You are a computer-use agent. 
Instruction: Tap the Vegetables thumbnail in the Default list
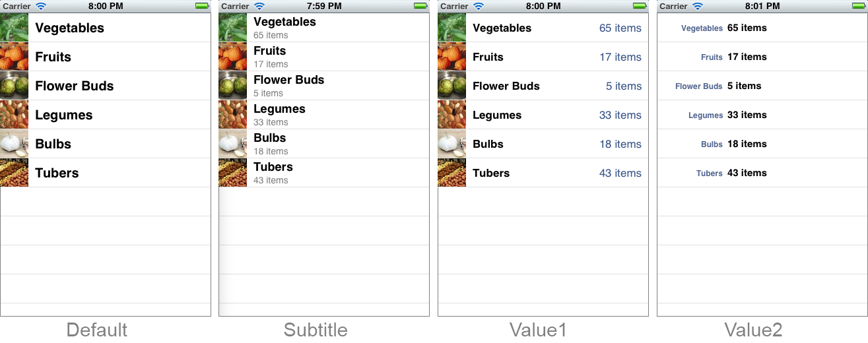click(x=14, y=28)
